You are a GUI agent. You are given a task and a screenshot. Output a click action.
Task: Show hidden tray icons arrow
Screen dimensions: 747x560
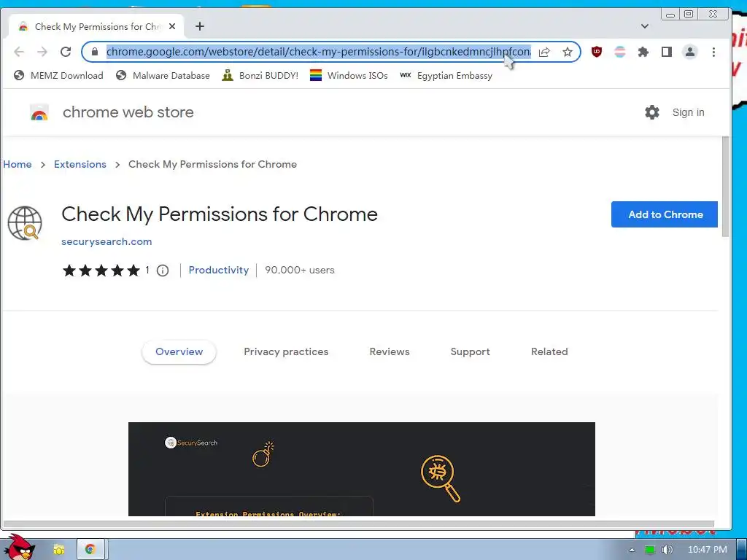pos(632,550)
